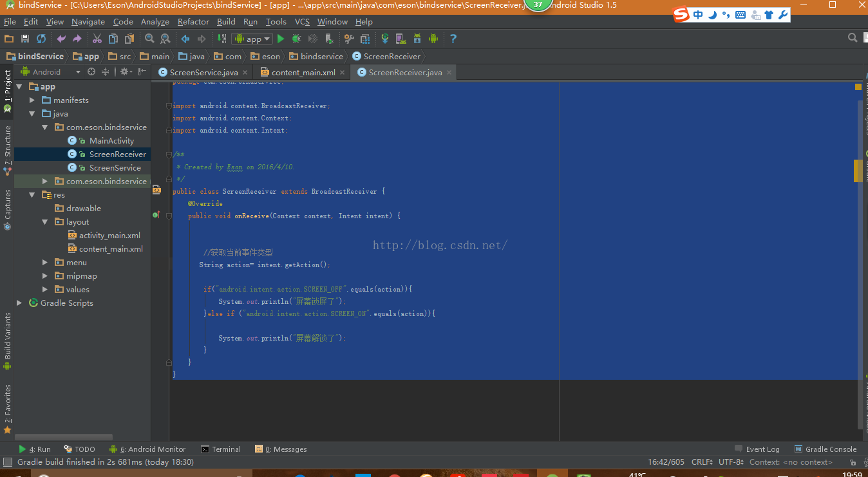The width and height of the screenshot is (868, 477).
Task: Collapse the res folder node
Action: pos(32,195)
